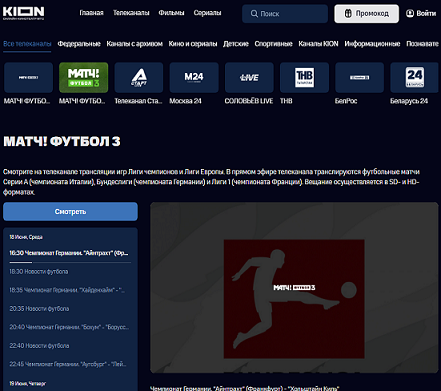Click the Промокод button

367,14
